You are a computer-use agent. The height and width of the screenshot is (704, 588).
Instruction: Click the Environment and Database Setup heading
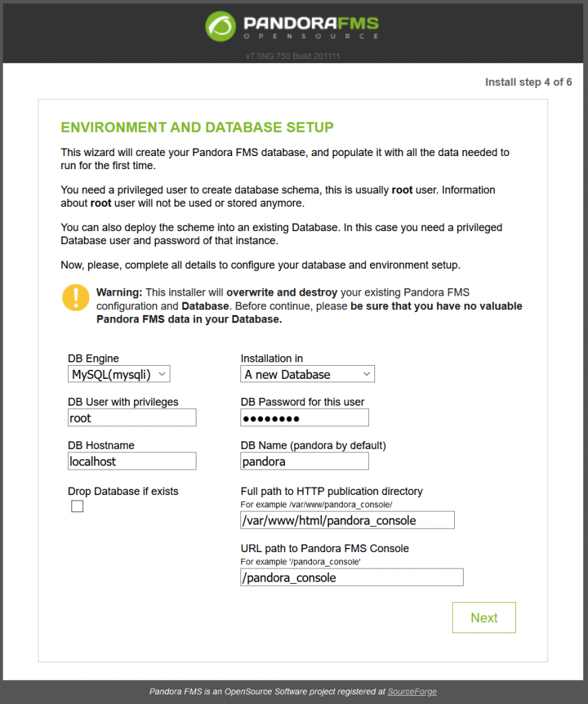[x=197, y=127]
